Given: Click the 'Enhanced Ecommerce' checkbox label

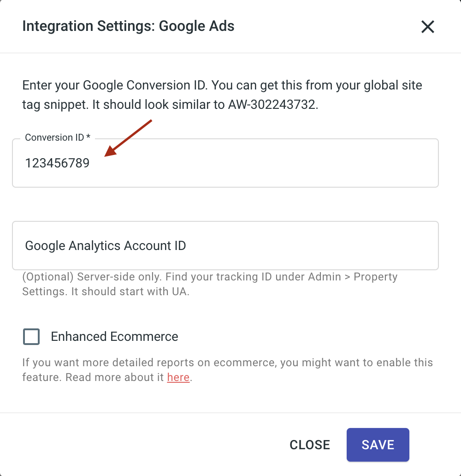Looking at the screenshot, I should tap(114, 337).
